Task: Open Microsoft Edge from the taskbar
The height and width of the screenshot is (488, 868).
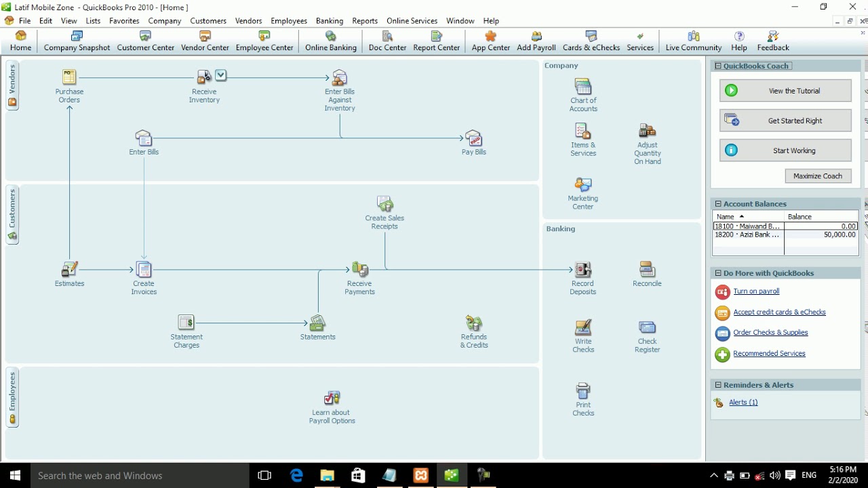Action: pyautogui.click(x=296, y=476)
